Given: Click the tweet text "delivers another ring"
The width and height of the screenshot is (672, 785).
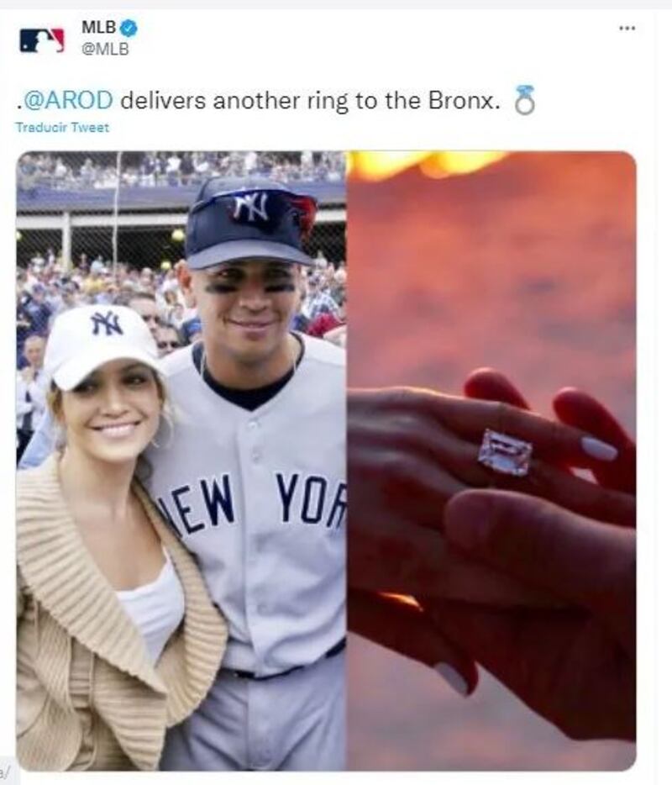Looking at the screenshot, I should coord(236,101).
